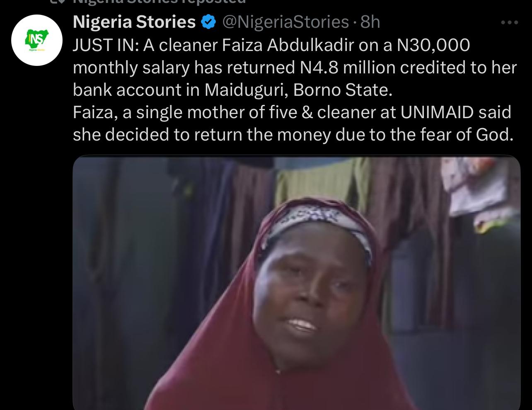Open the Nigeria Stories profile avatar

pos(37,40)
